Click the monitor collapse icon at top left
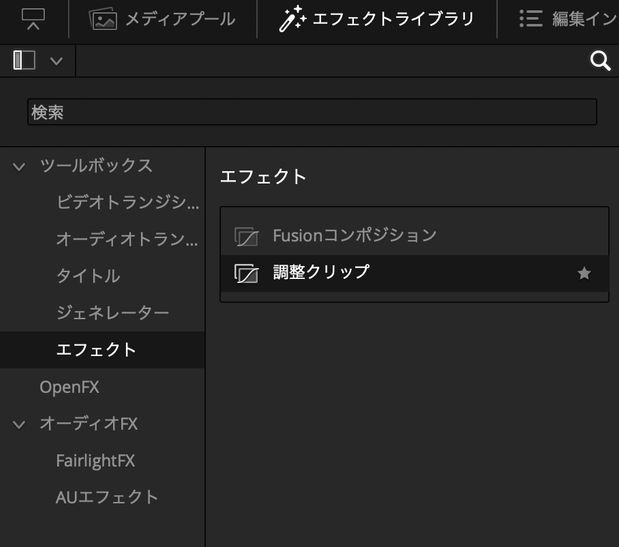 [33, 19]
